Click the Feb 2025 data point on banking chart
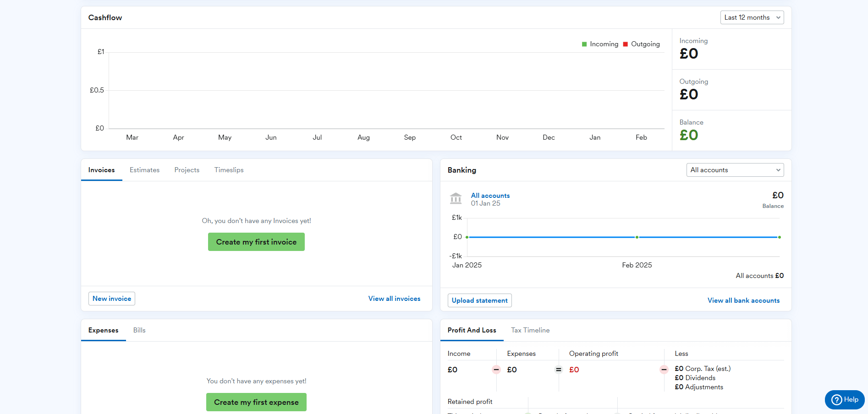 [637, 237]
